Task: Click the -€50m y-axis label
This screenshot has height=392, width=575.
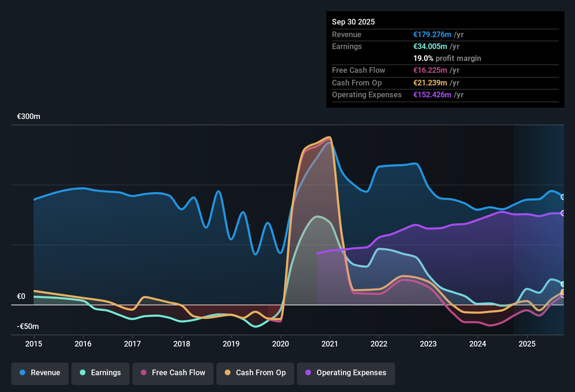Action: [x=28, y=327]
